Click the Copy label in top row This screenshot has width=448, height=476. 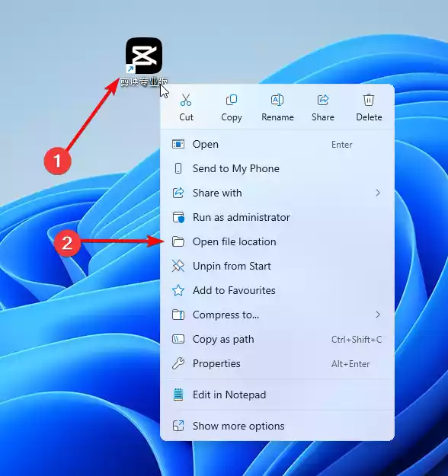(232, 117)
